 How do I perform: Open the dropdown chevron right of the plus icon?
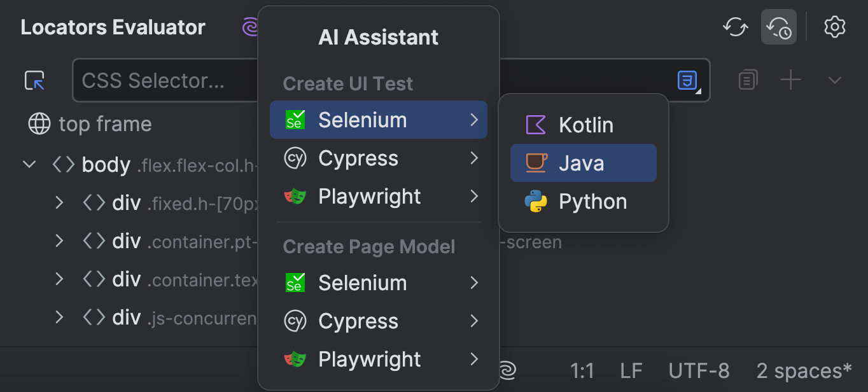tap(834, 80)
